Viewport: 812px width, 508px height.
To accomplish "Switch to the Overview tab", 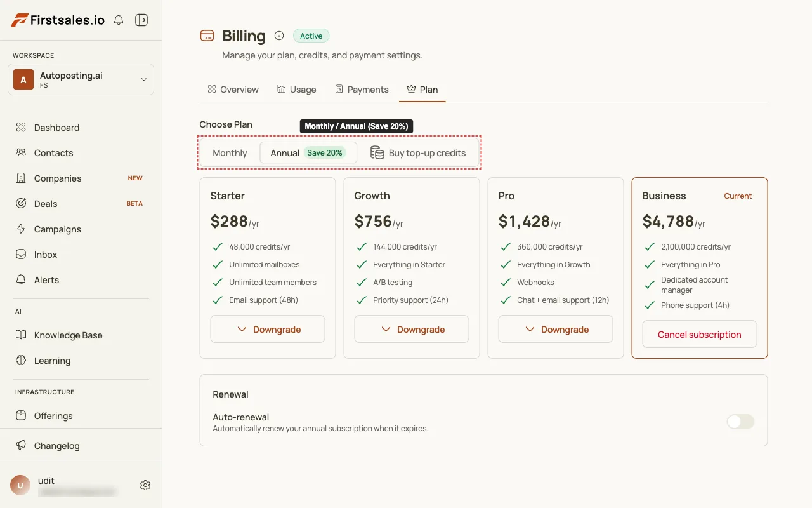I will point(233,90).
